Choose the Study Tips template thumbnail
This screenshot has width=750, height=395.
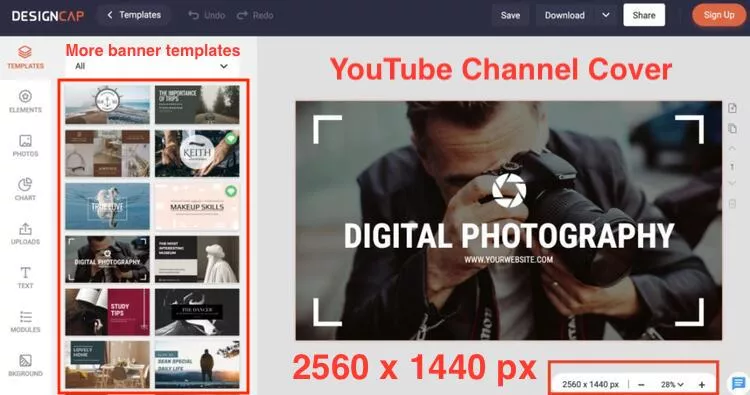point(107,311)
